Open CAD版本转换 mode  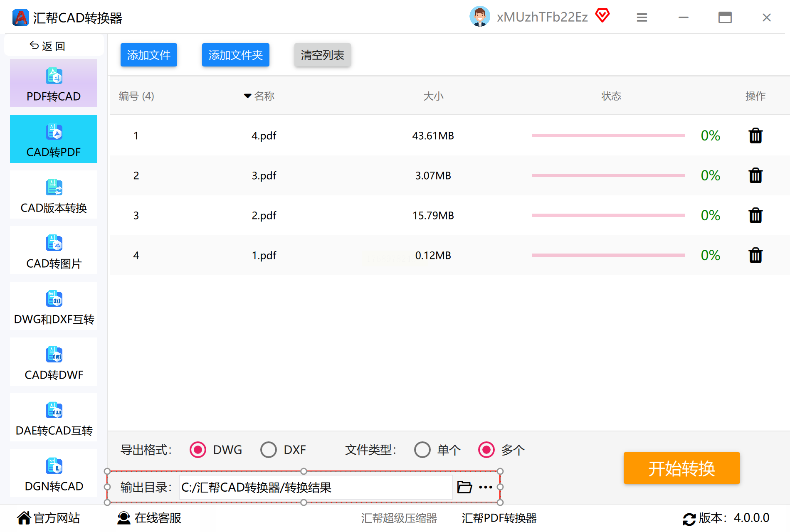[x=54, y=195]
